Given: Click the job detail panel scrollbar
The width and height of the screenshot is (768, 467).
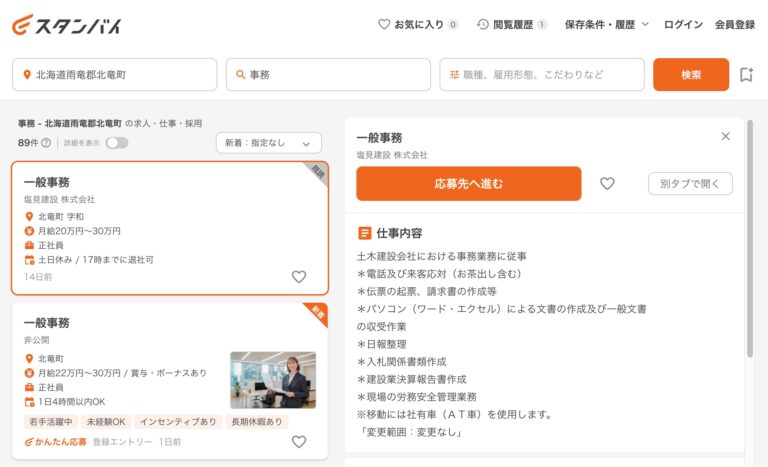Looking at the screenshot, I should (x=750, y=240).
